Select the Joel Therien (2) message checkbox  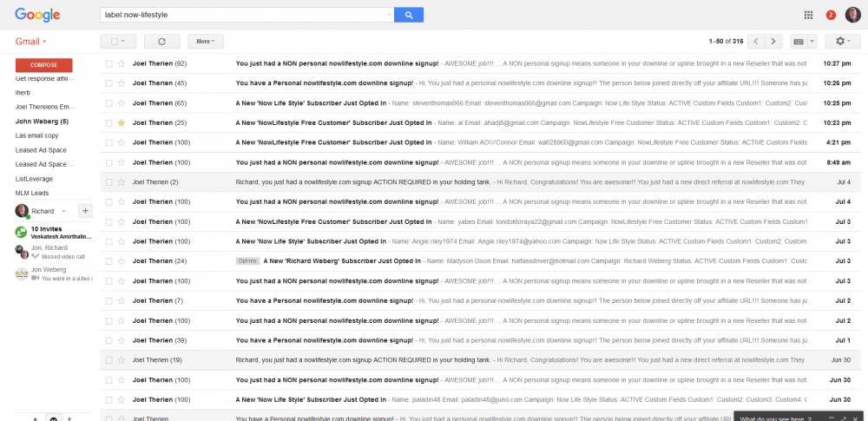click(x=109, y=182)
